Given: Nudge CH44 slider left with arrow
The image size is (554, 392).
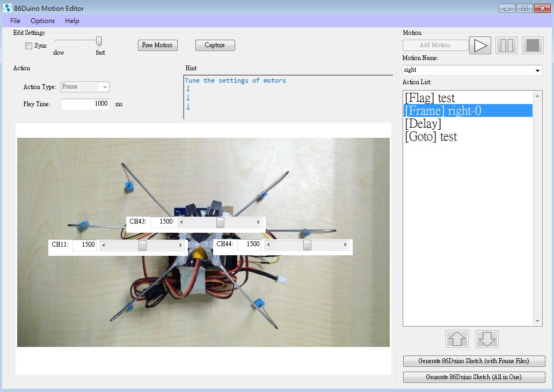Looking at the screenshot, I should tap(268, 245).
